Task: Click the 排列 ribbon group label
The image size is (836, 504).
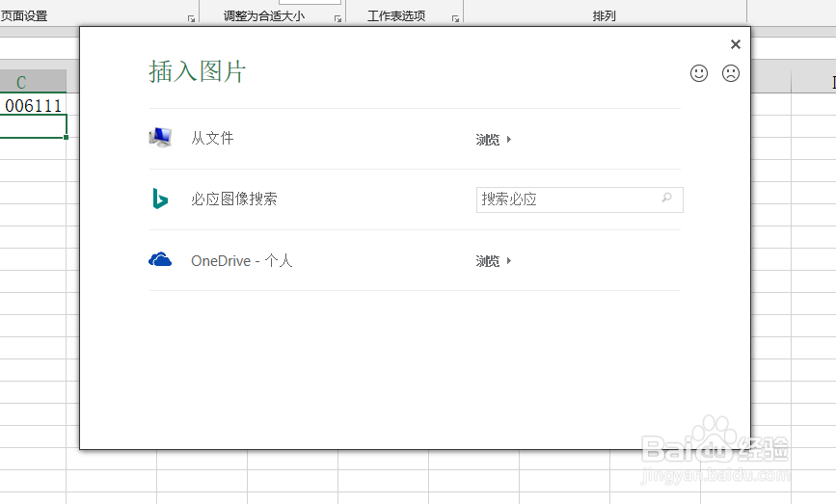Action: pos(604,16)
